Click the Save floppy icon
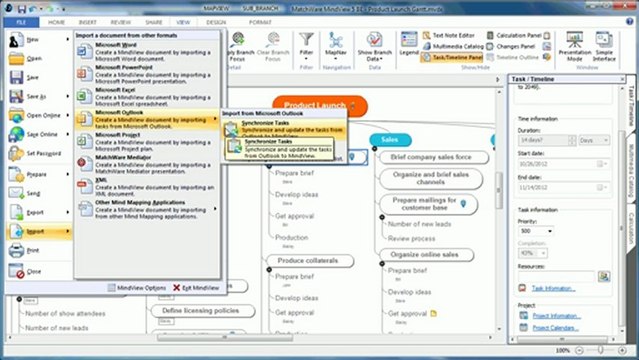639x360 pixels. click(x=16, y=77)
